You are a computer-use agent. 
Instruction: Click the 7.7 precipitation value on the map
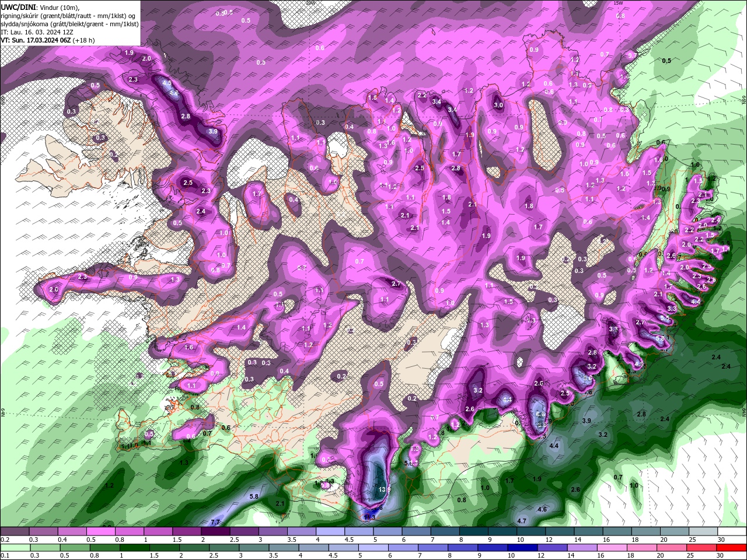click(x=215, y=521)
